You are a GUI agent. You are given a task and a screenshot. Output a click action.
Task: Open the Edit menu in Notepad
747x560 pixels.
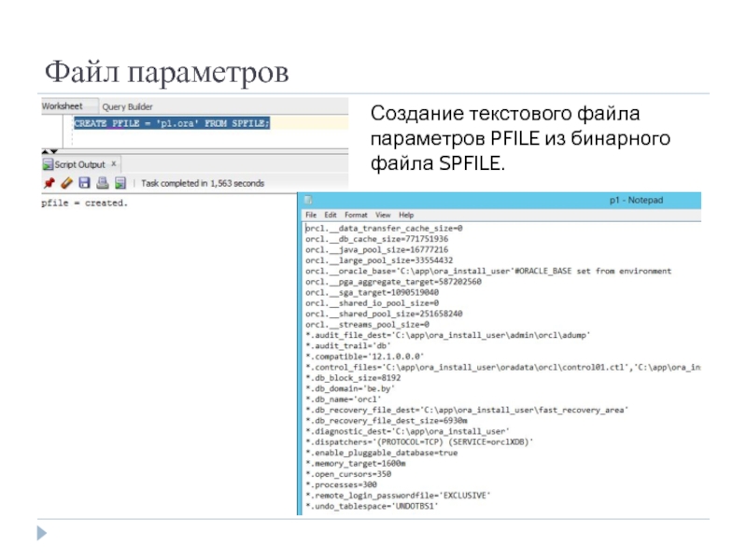click(x=331, y=215)
